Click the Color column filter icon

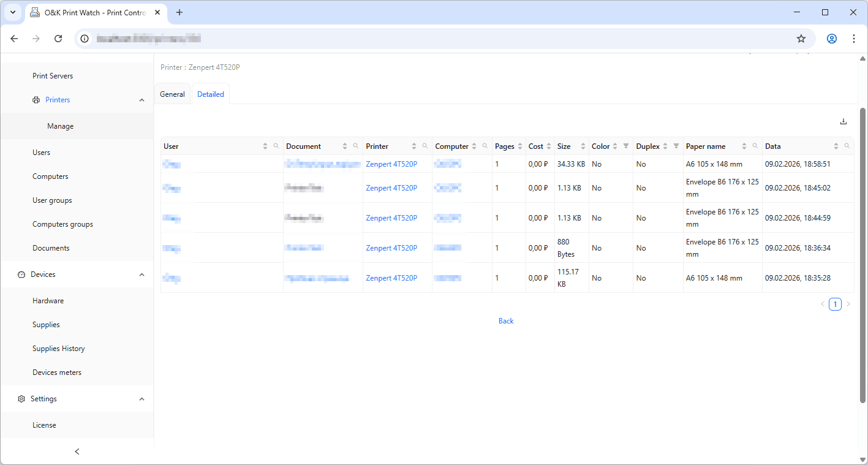point(625,146)
